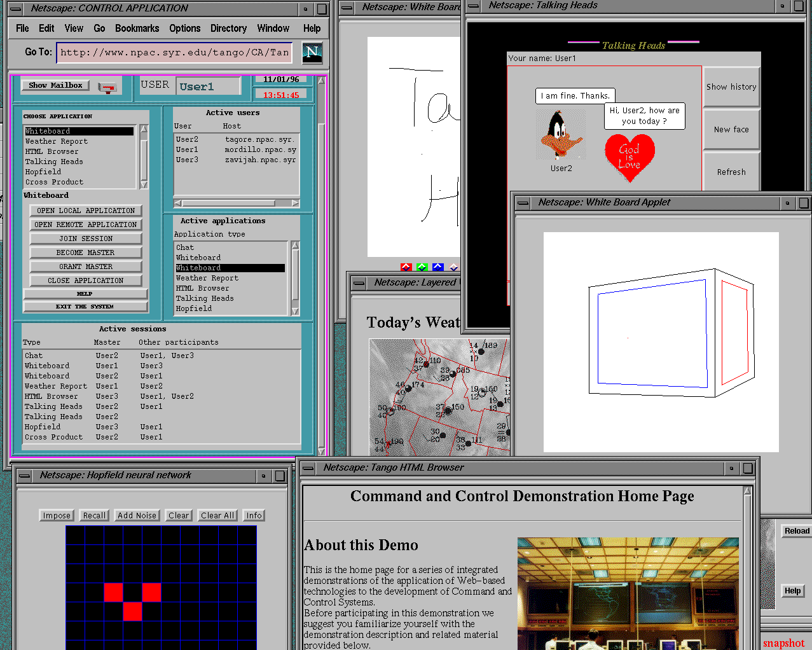Click the Recall button in Hopfield window
Image resolution: width=812 pixels, height=650 pixels.
click(x=95, y=516)
